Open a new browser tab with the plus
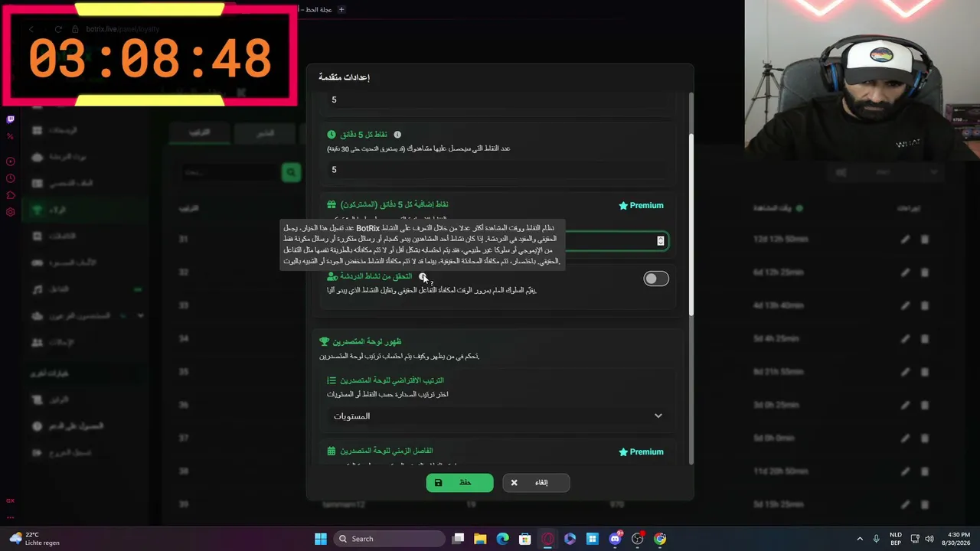Image resolution: width=980 pixels, height=551 pixels. pos(341,9)
